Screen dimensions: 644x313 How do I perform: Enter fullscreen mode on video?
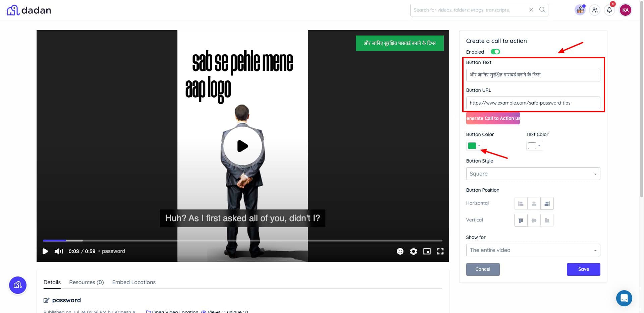pos(440,251)
